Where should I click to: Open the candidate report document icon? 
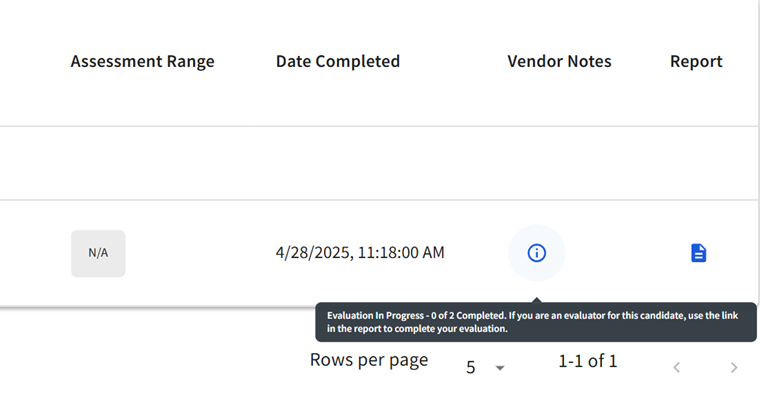pos(698,253)
